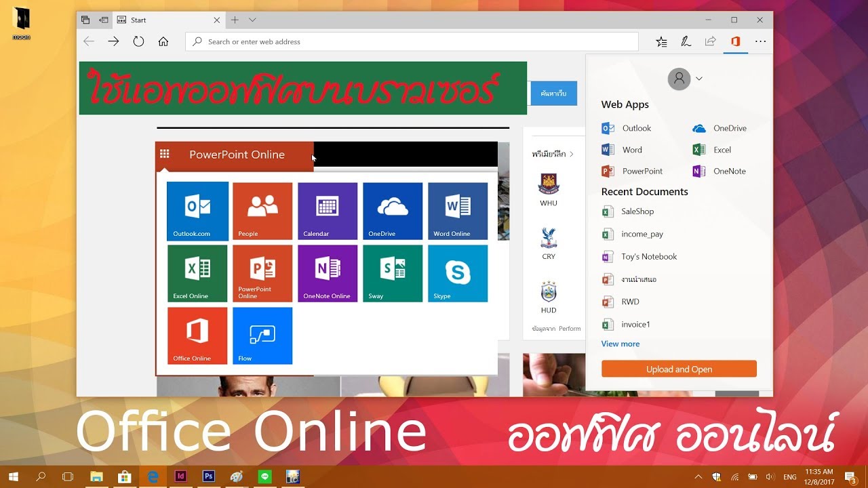Expand the tab preview chevron
The width and height of the screenshot is (868, 488).
click(252, 20)
